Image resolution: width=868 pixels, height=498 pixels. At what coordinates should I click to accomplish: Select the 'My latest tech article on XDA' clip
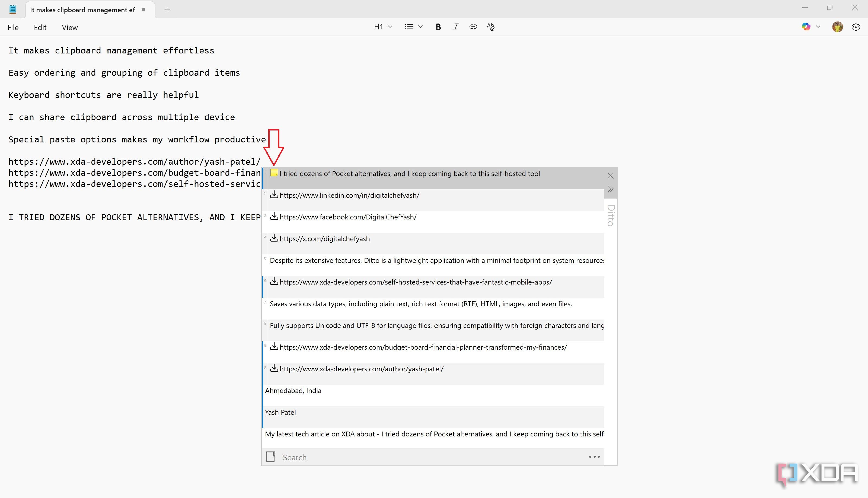click(x=433, y=438)
